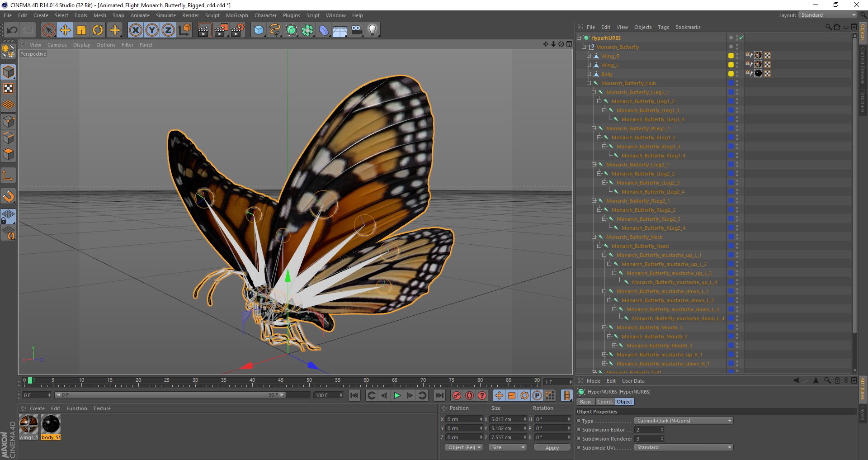
Task: Select the wings_S material thumbnail
Action: [x=29, y=425]
